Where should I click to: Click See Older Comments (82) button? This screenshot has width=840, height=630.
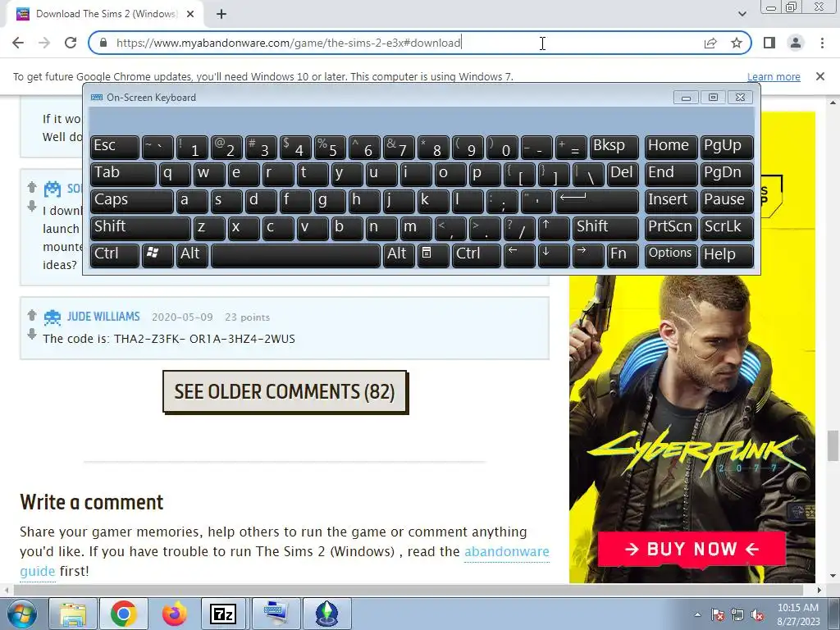click(285, 391)
